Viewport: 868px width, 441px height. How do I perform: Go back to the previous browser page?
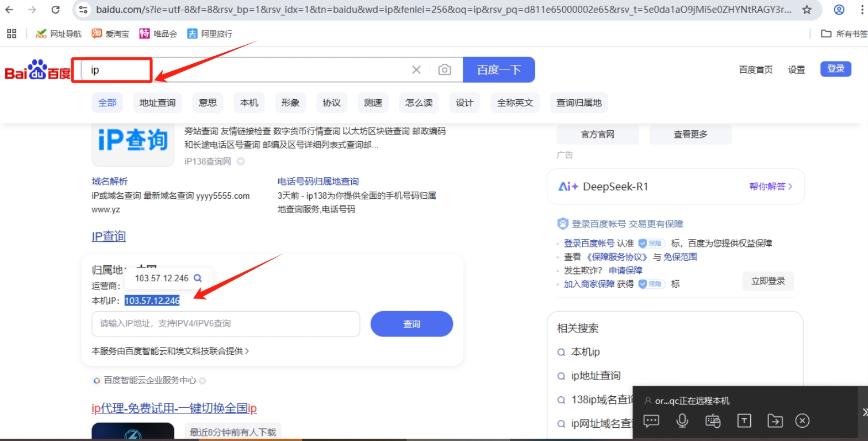click(x=9, y=10)
